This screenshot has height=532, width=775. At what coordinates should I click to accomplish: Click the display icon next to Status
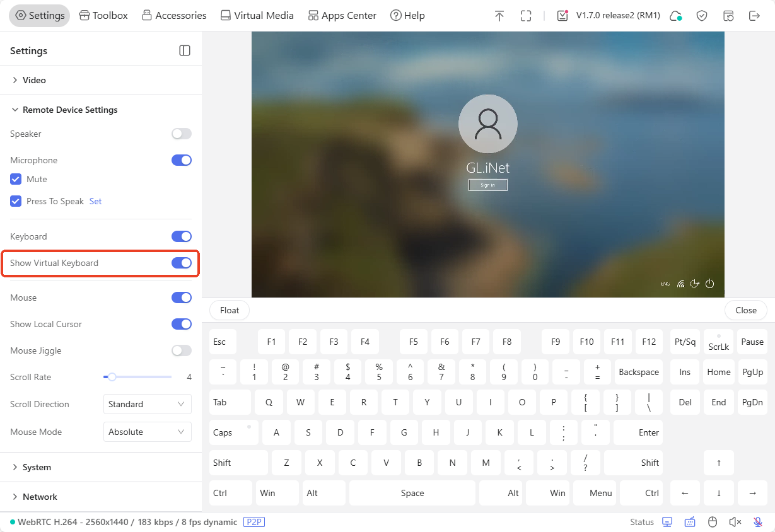click(x=667, y=522)
